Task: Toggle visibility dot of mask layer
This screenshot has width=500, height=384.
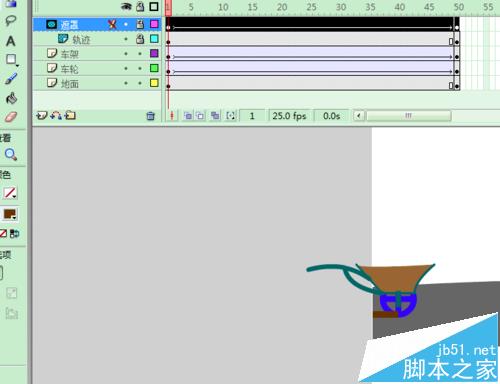Action: (126, 24)
